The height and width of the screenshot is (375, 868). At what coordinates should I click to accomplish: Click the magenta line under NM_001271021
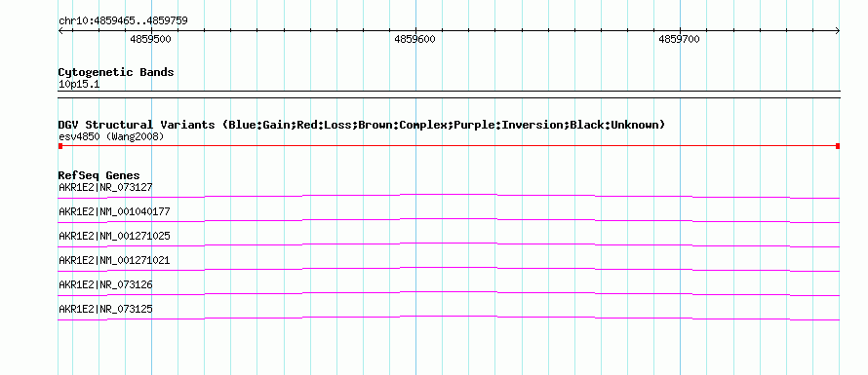tap(449, 269)
